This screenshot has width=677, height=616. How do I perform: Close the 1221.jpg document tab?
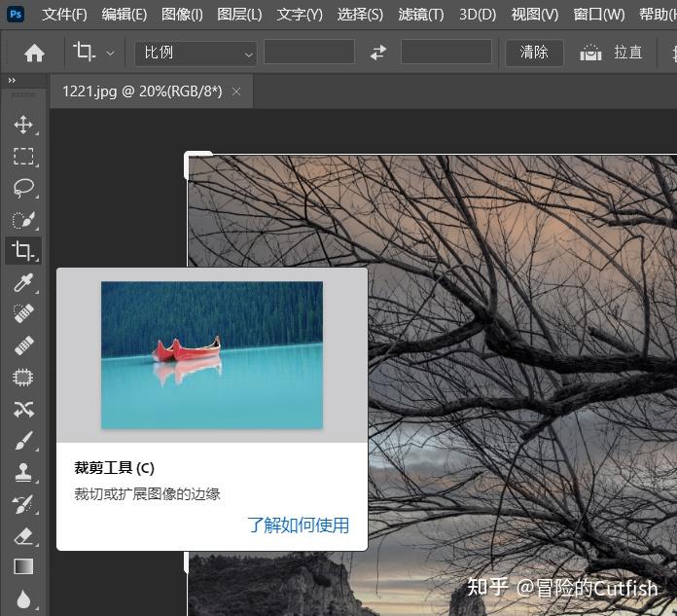click(x=236, y=91)
